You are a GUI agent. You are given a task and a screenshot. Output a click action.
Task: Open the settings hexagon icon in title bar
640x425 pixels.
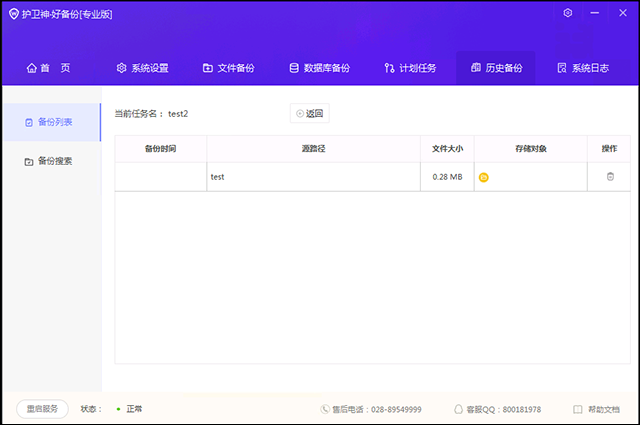(x=567, y=13)
